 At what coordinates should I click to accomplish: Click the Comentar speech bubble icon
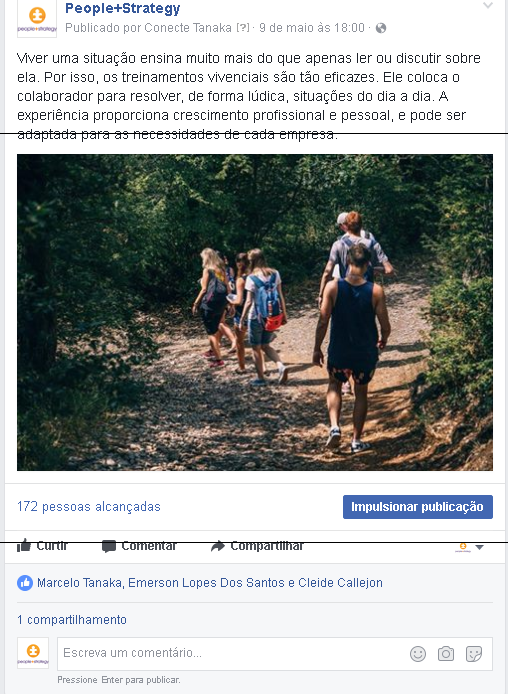pyautogui.click(x=108, y=546)
